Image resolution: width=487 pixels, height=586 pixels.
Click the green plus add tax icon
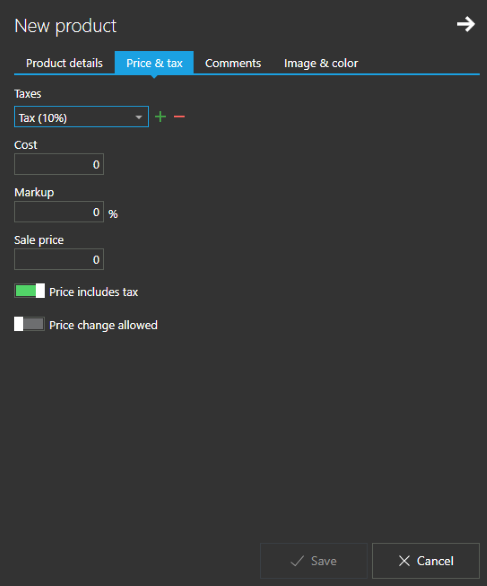tap(160, 117)
